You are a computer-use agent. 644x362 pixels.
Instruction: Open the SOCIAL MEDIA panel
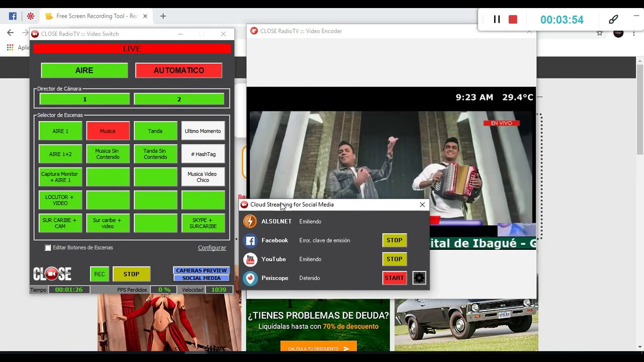pyautogui.click(x=201, y=278)
